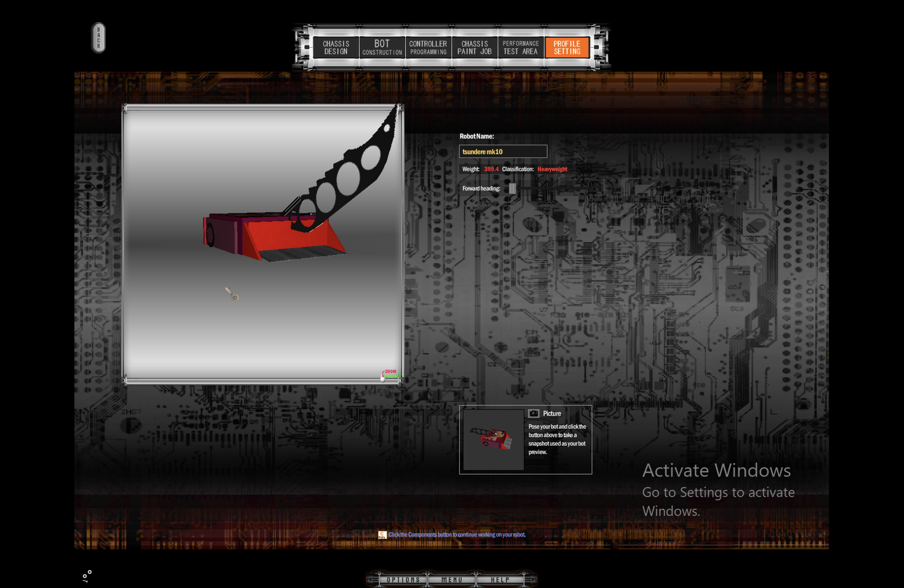Image resolution: width=904 pixels, height=588 pixels.
Task: Open HELP from the bottom bar
Action: click(500, 580)
